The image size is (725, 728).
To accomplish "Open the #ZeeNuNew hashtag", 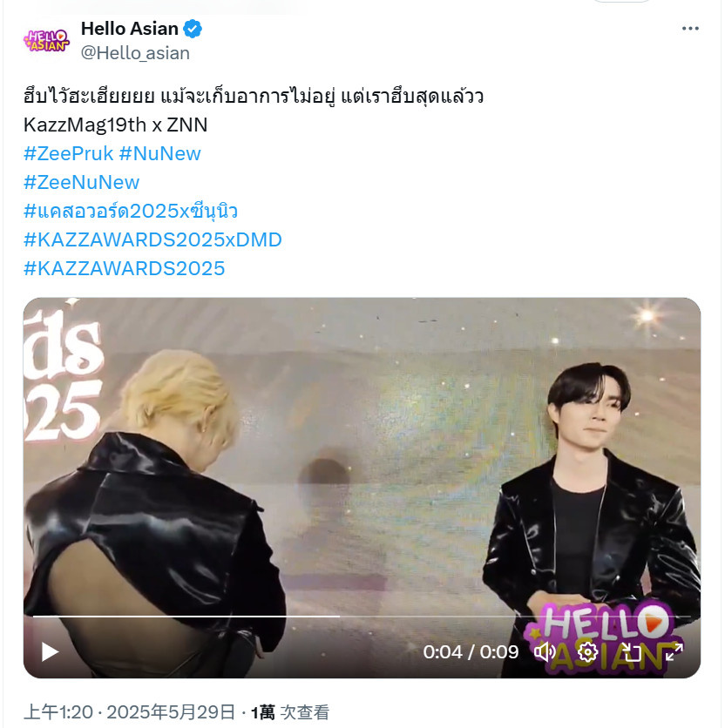I will 81,183.
